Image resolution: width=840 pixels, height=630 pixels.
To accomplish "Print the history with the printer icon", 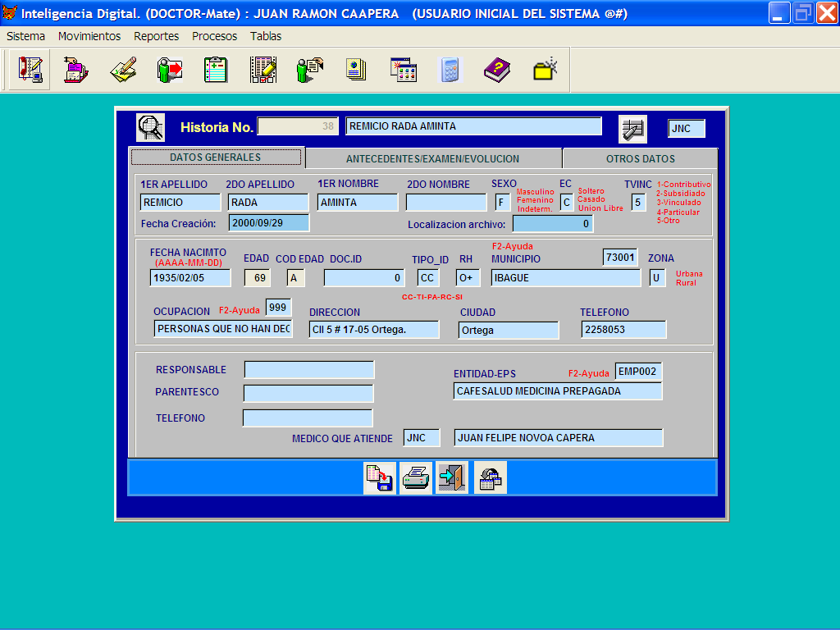I will 416,478.
